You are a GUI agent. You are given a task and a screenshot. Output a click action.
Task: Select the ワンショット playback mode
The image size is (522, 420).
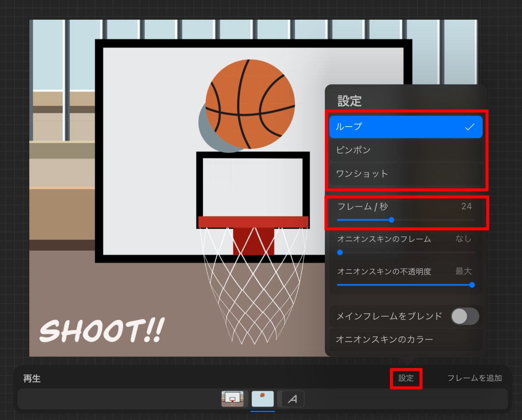(406, 174)
